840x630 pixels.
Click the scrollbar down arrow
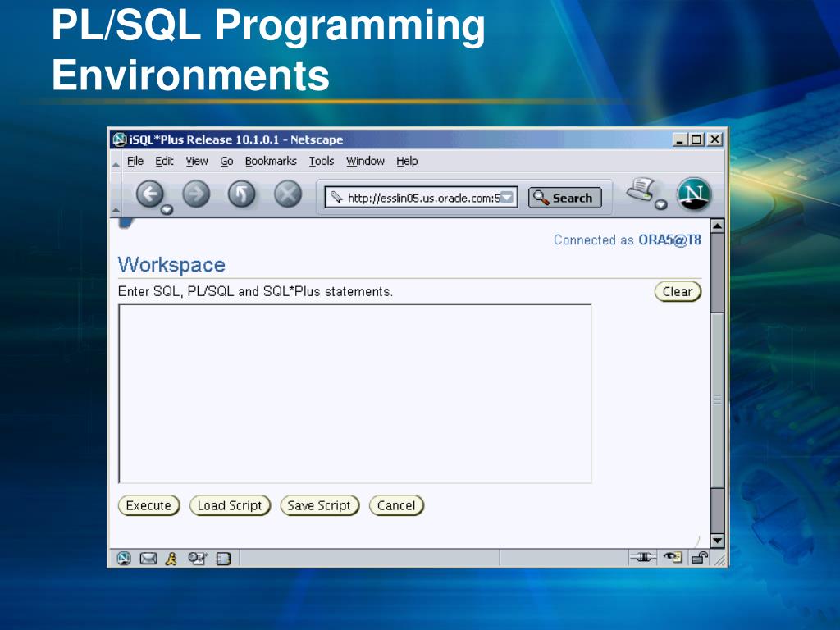(x=717, y=540)
